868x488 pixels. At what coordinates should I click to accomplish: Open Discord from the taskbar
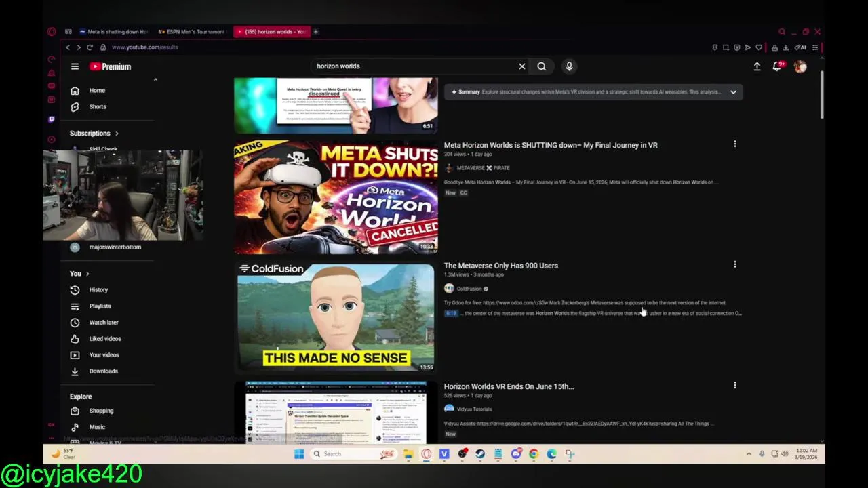pos(516,454)
